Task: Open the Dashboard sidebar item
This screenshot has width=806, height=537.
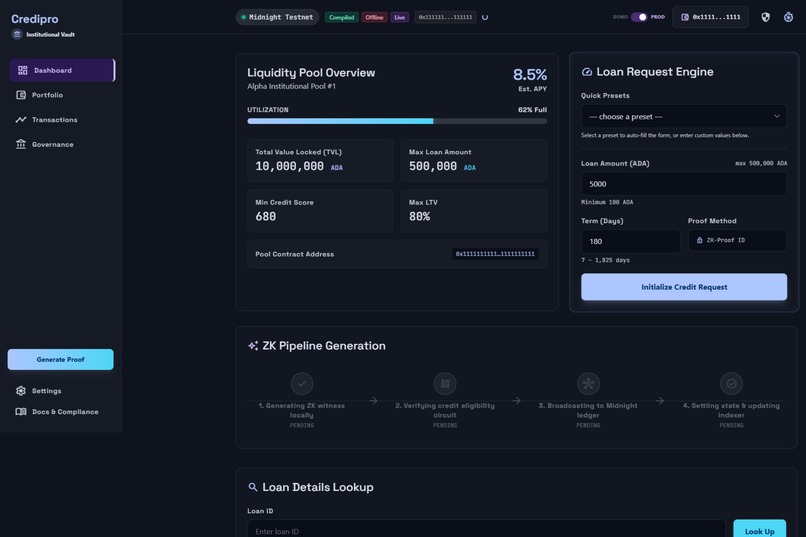Action: (x=62, y=70)
